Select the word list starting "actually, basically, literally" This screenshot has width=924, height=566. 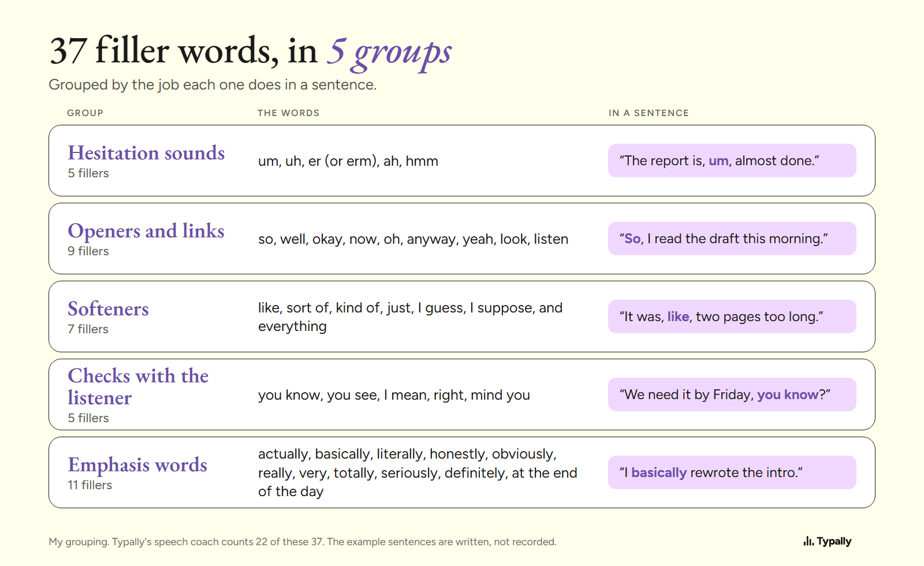(x=418, y=472)
